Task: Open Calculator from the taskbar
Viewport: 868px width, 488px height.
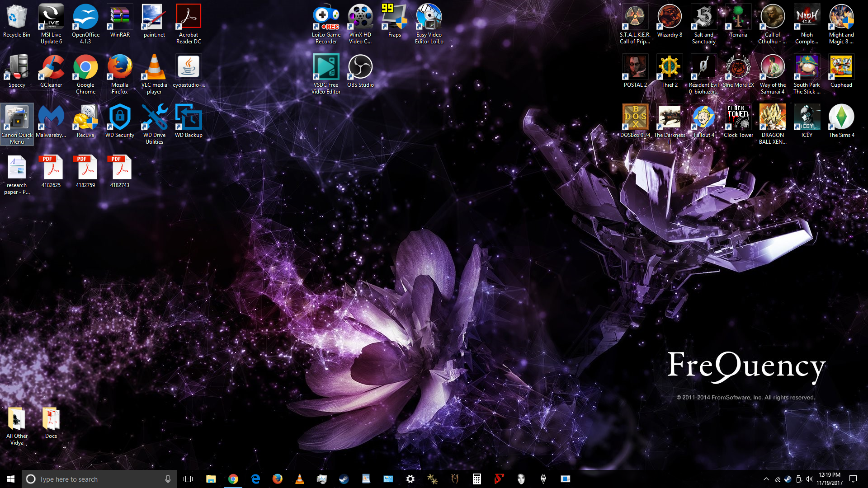Action: [476, 479]
